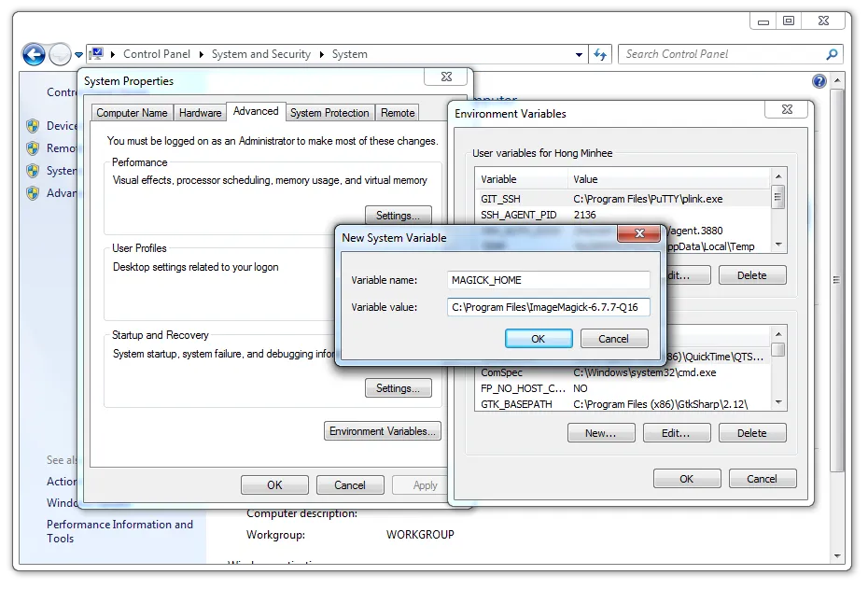The width and height of the screenshot is (868, 589).
Task: Open recent pages dropdown next to navigation arrows
Action: (78, 55)
